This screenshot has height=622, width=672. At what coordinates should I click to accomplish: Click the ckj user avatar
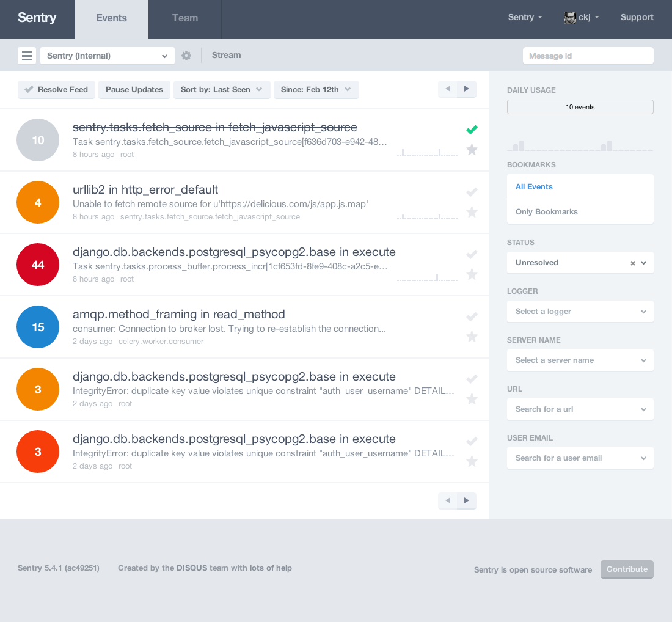point(569,18)
